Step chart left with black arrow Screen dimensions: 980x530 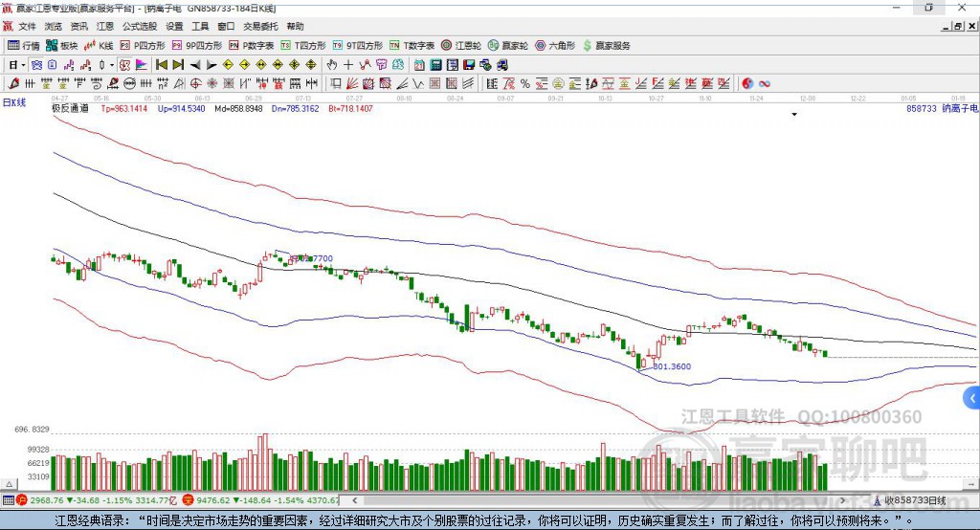point(195,64)
